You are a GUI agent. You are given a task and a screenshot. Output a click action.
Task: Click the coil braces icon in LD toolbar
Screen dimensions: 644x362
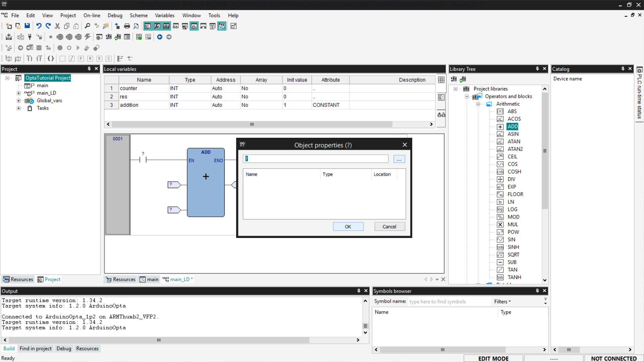[x=51, y=59]
